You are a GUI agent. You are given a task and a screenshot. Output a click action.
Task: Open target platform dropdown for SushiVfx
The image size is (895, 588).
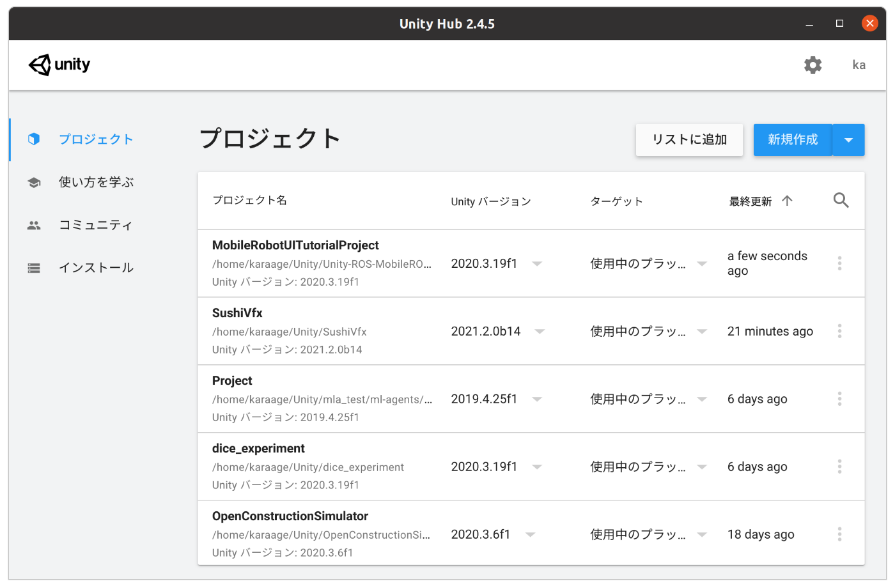click(x=702, y=331)
